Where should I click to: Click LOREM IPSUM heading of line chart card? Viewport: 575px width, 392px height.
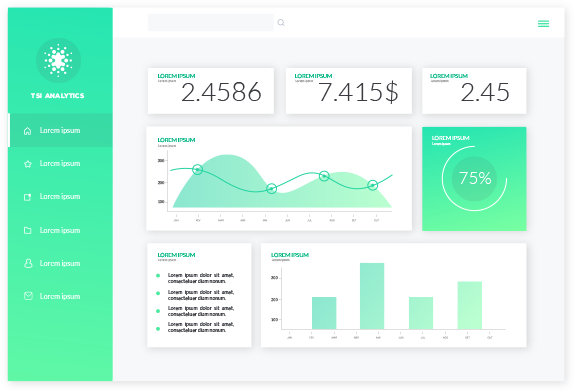176,140
